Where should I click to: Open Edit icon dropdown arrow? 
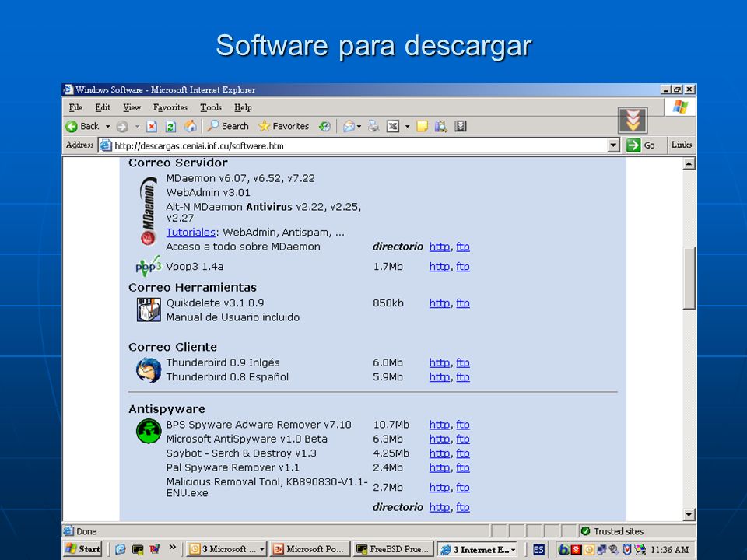point(407,127)
